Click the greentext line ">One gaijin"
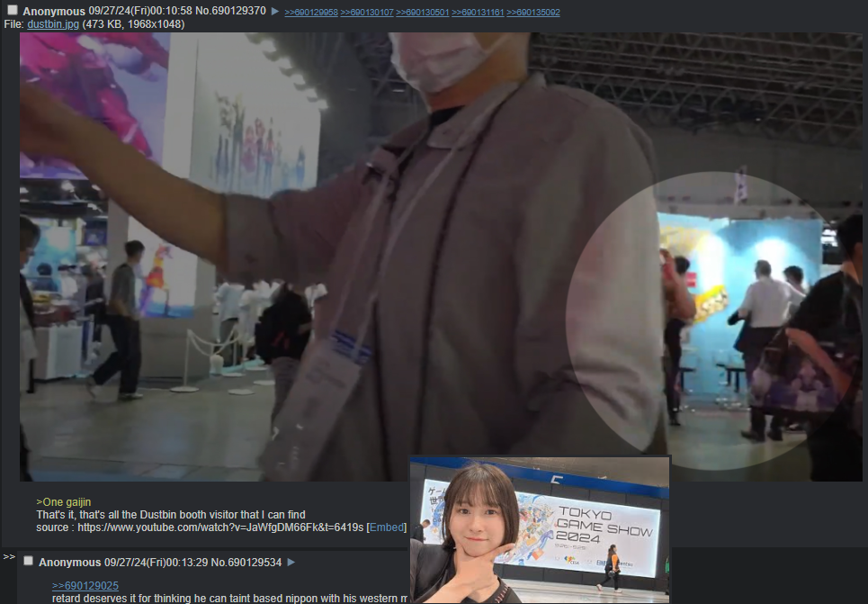Viewport: 868px width, 604px height. pos(64,502)
